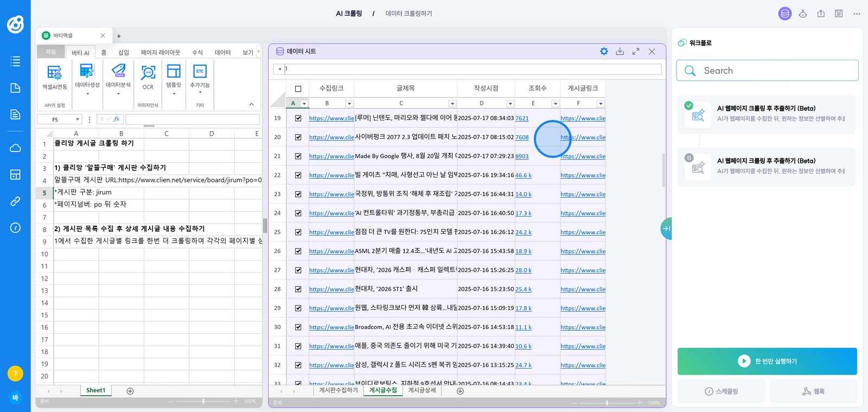Open the 엑셀AI연동 tool in the ribbon
The height and width of the screenshot is (412, 868).
[55, 77]
